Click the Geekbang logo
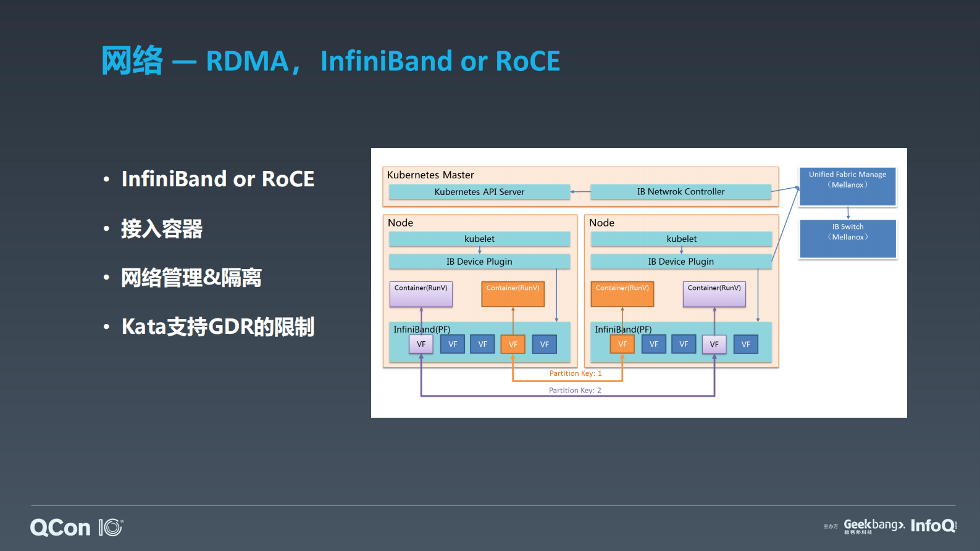The image size is (980, 551). click(874, 526)
